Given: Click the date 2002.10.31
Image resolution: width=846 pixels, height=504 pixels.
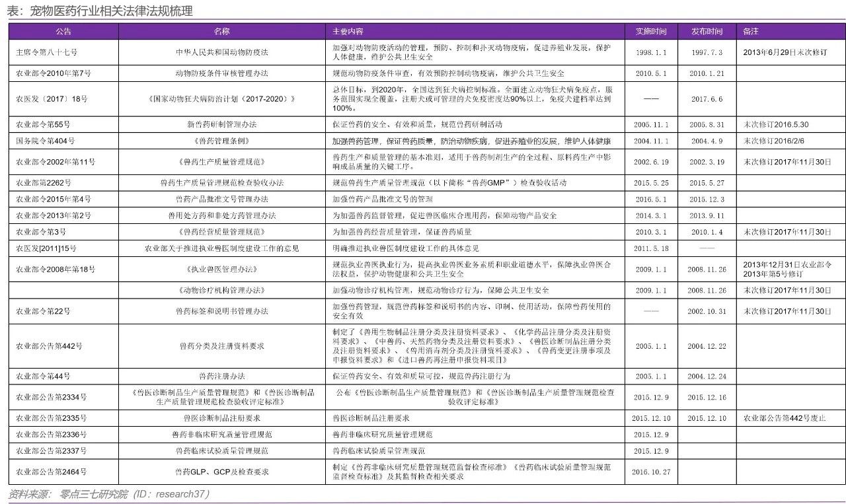Looking at the screenshot, I should pos(707,311).
